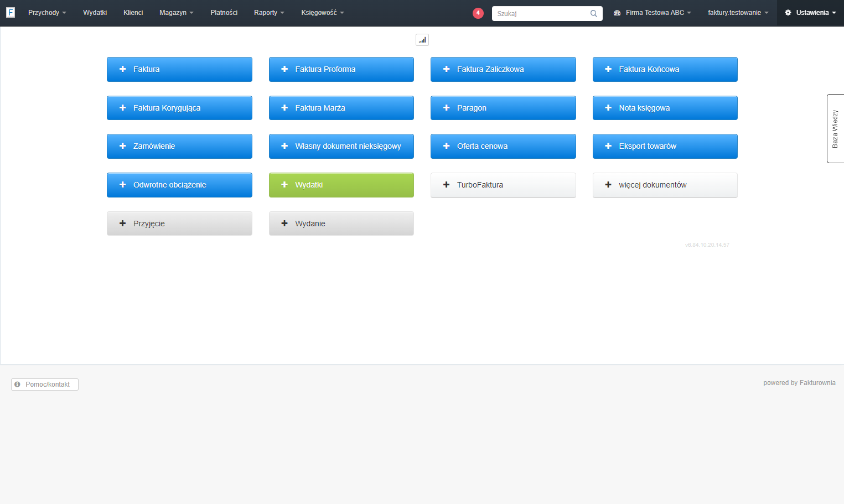This screenshot has width=844, height=504.
Task: Open the Raporty dropdown
Action: pyautogui.click(x=269, y=13)
